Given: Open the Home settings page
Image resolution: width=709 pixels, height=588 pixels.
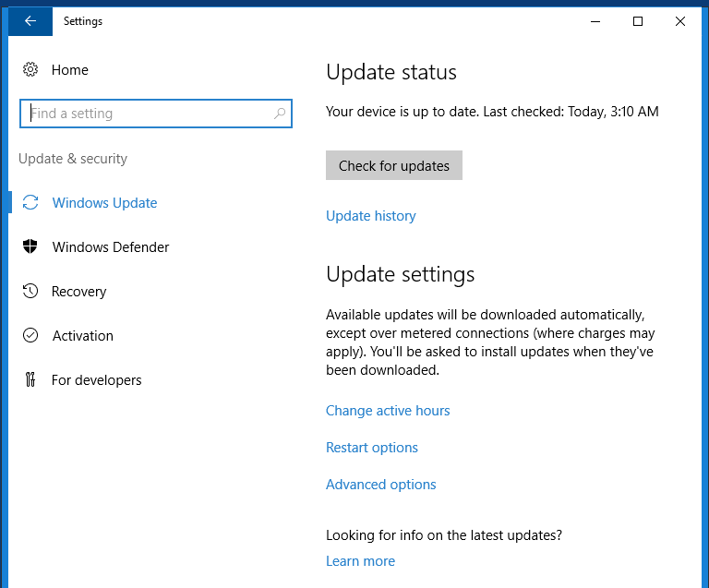Looking at the screenshot, I should coord(69,70).
